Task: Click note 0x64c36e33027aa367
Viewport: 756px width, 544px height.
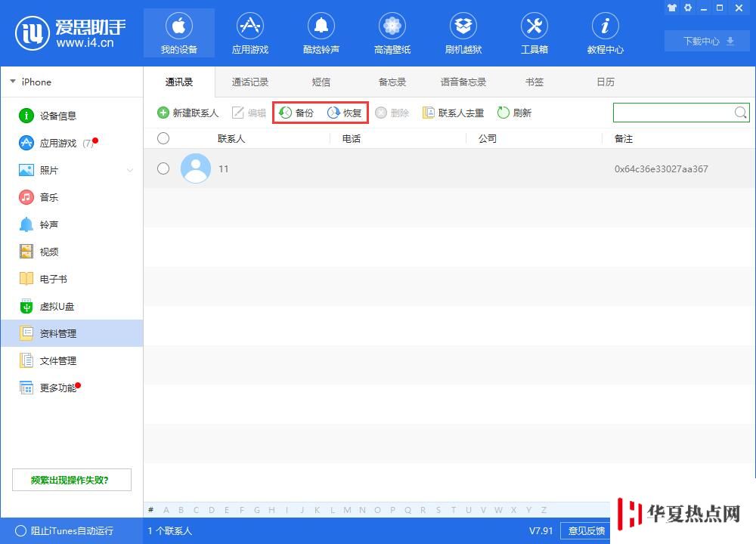Action: (x=661, y=169)
